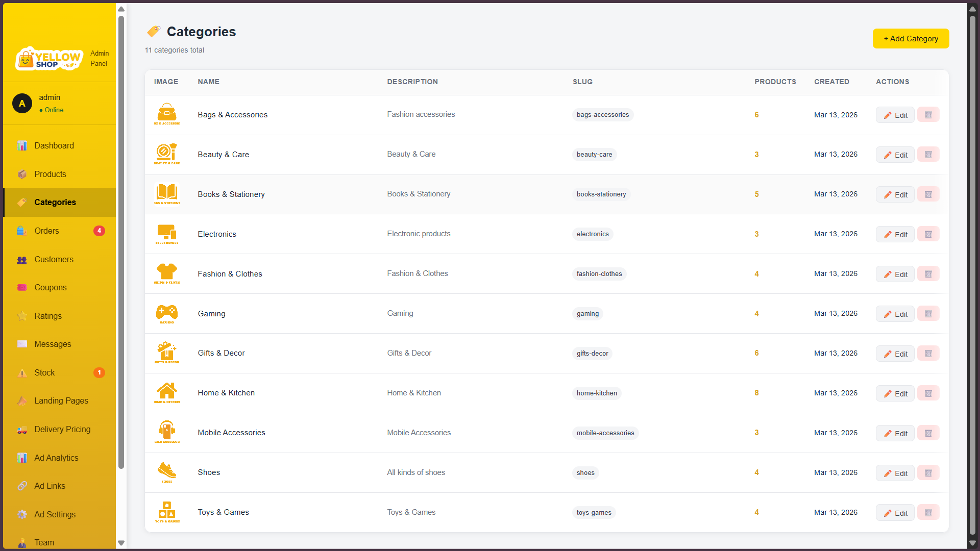Click the page scrollbar down arrow
Viewport: 980px width, 551px height.
(x=972, y=543)
